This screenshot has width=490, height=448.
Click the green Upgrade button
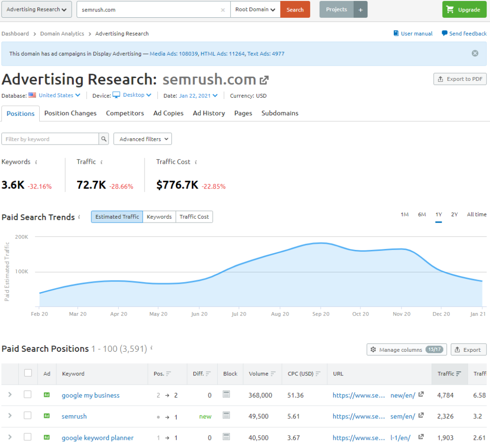pyautogui.click(x=464, y=10)
